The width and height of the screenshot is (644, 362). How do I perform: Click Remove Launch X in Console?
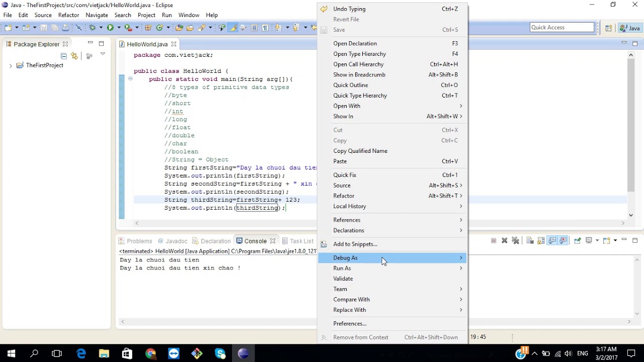coord(505,241)
